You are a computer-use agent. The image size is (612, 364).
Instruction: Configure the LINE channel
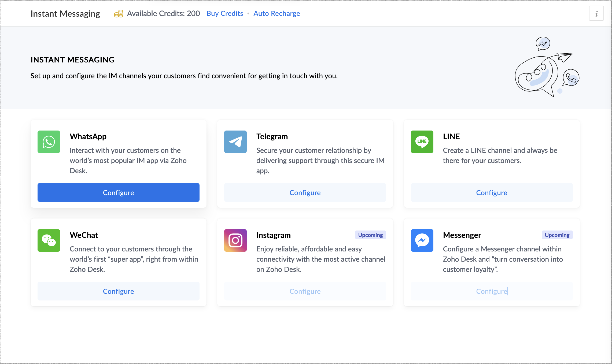pos(492,192)
